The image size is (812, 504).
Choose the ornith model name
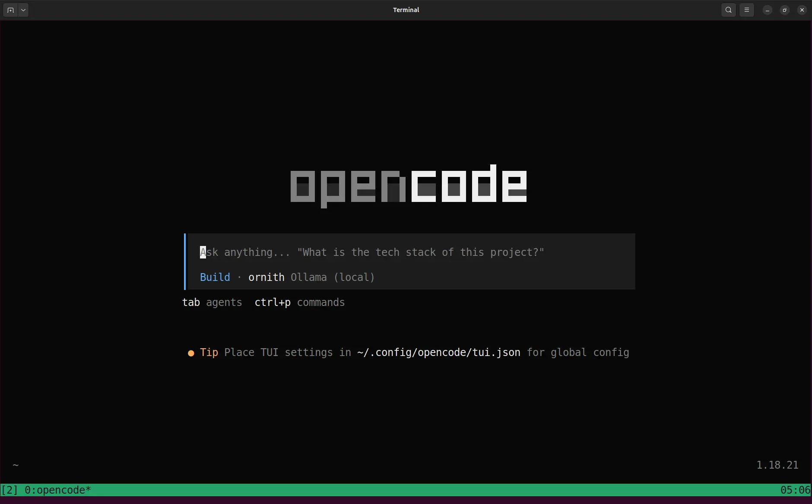266,277
